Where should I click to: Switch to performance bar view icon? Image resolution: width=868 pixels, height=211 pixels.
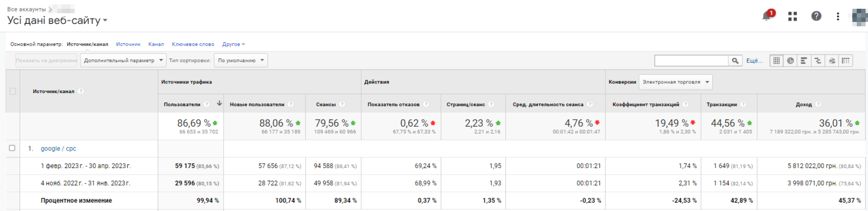(x=804, y=60)
